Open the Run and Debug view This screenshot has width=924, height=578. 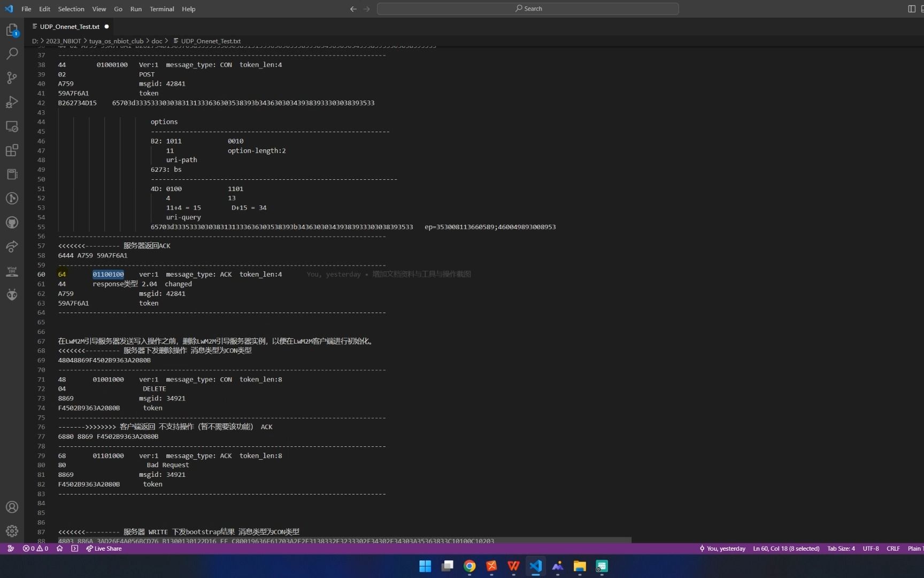pyautogui.click(x=12, y=102)
